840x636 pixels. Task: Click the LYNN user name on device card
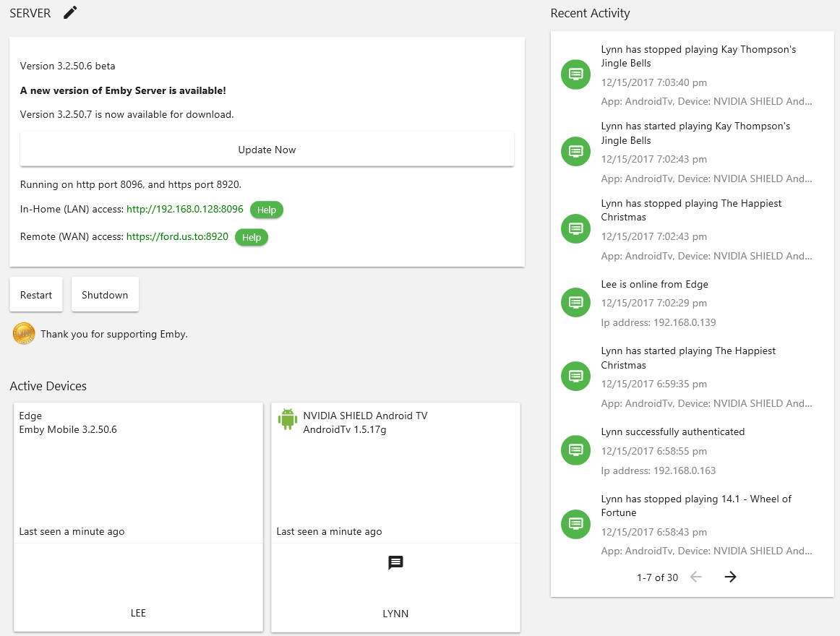395,614
